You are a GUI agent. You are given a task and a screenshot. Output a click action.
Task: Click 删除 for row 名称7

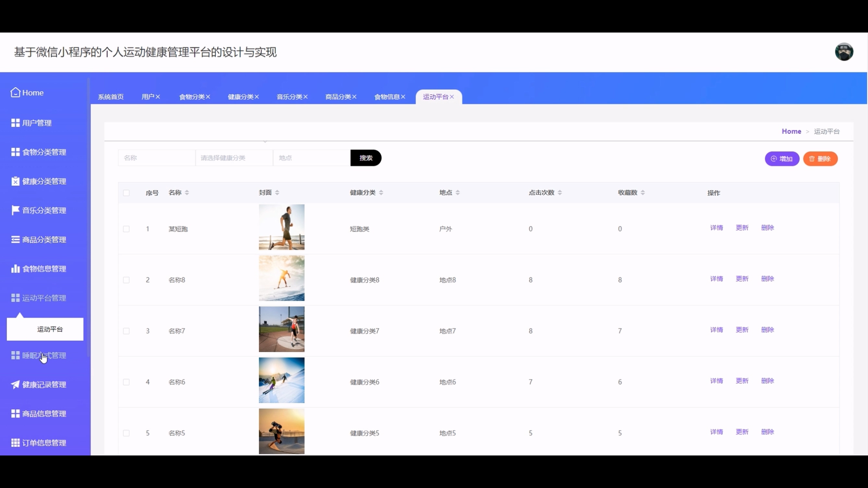(x=767, y=330)
